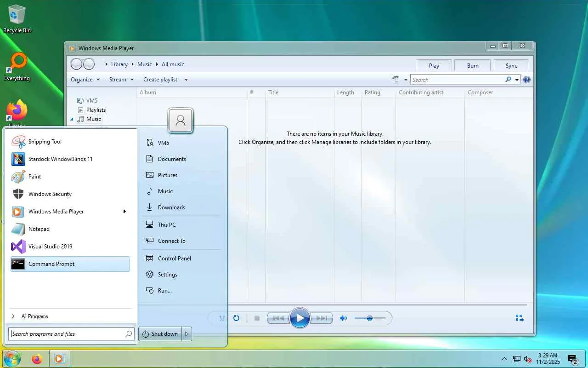Click the user account picture in Start menu
Screen dimensions: 588x368
pos(181,121)
